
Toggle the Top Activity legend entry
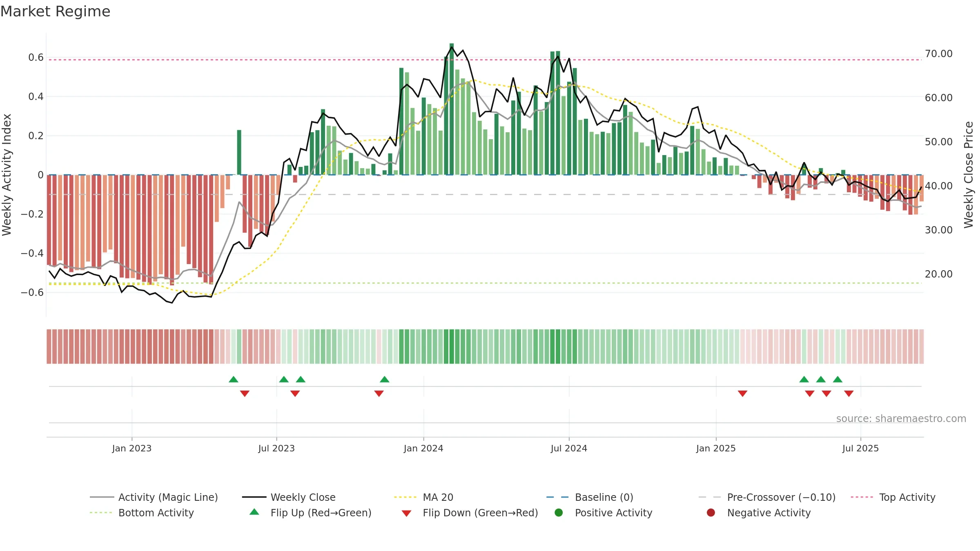893,497
